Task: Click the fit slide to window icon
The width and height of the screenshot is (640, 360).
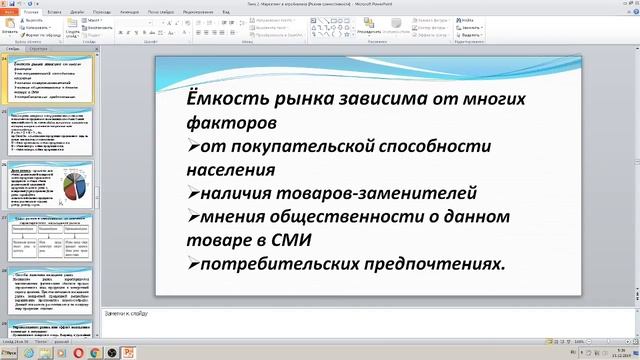Action: (636, 342)
